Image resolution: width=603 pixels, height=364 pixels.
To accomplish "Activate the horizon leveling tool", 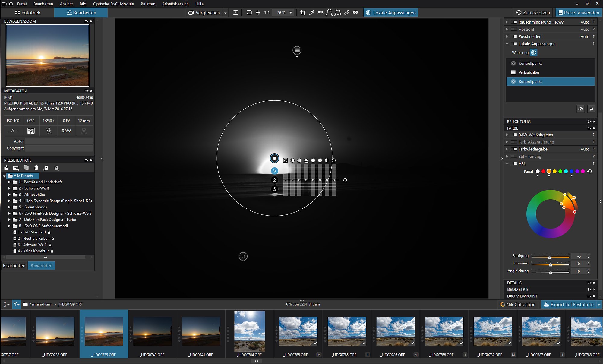I will point(320,13).
